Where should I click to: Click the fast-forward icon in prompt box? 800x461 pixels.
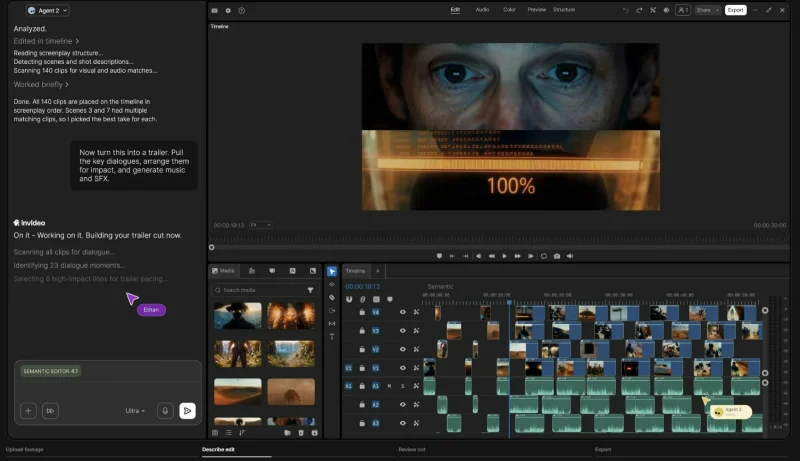pos(50,411)
